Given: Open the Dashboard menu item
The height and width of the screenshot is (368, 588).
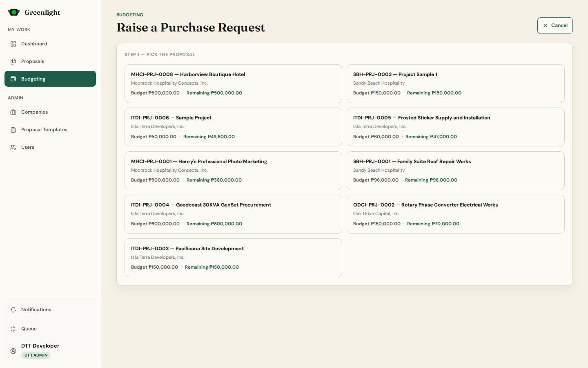Looking at the screenshot, I should point(50,44).
